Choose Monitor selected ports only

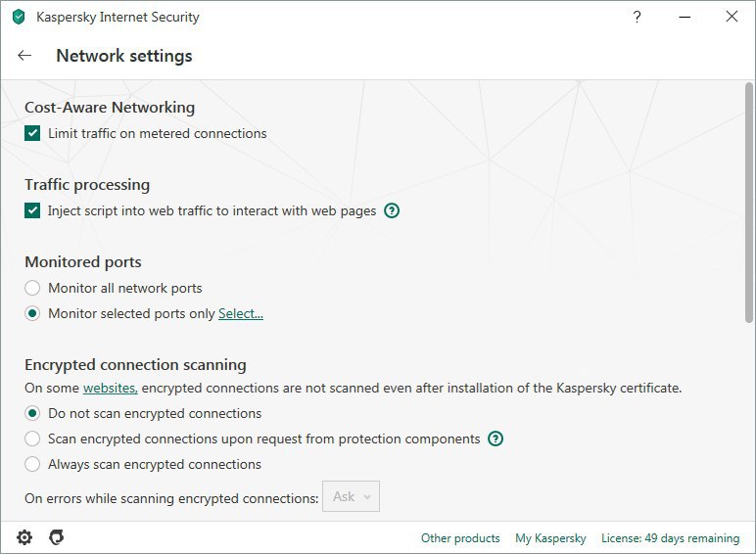[x=32, y=313]
